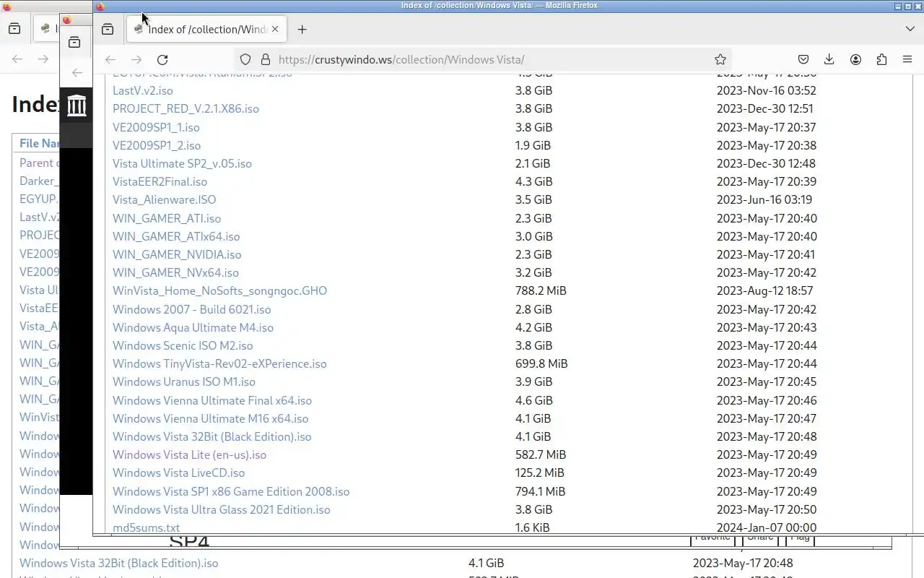Open Windows TinyVista-Rev02-eXPerience.iso
Viewport: 924px width, 578px height.
pos(219,363)
